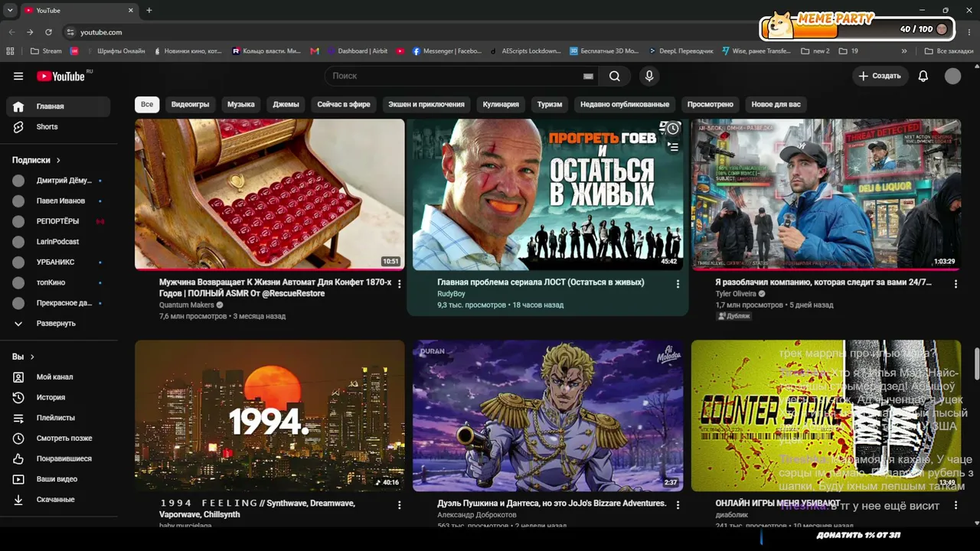Open the on-screen keyboard in search box
The height and width of the screenshot is (551, 980).
(x=588, y=76)
